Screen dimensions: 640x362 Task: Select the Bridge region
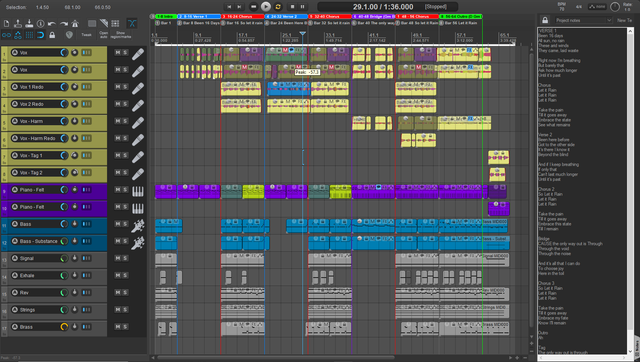click(x=373, y=17)
